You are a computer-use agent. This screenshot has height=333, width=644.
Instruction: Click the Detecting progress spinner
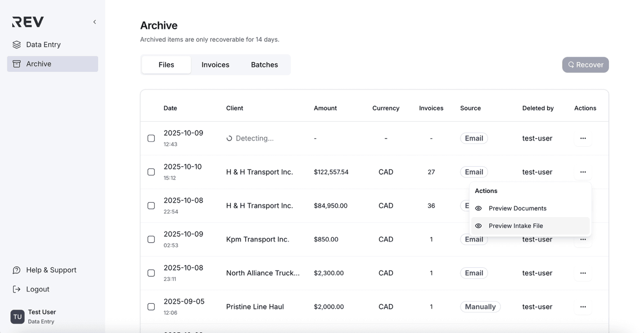click(230, 138)
